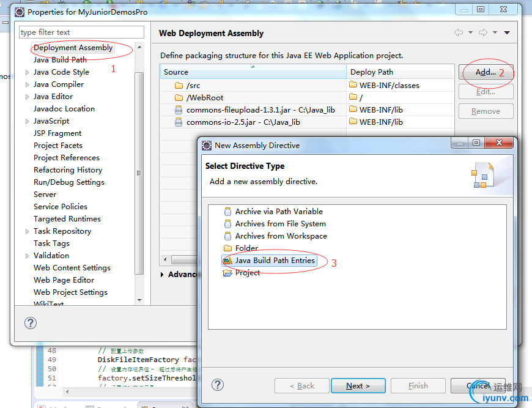Image resolution: width=532 pixels, height=408 pixels.
Task: Expand Validation tree node
Action: click(27, 256)
